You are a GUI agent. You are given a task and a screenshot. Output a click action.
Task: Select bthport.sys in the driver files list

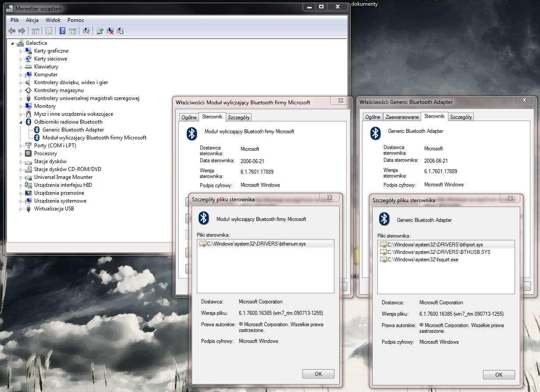[447, 245]
